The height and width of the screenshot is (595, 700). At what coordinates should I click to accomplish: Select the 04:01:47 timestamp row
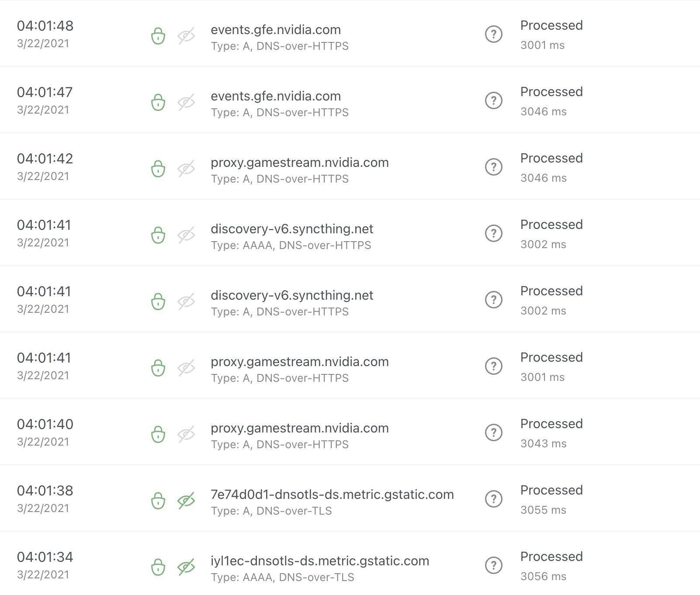pyautogui.click(x=350, y=100)
